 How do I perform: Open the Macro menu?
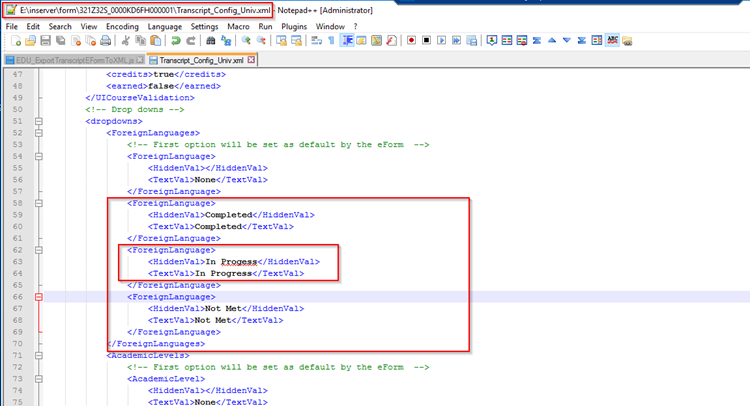238,26
